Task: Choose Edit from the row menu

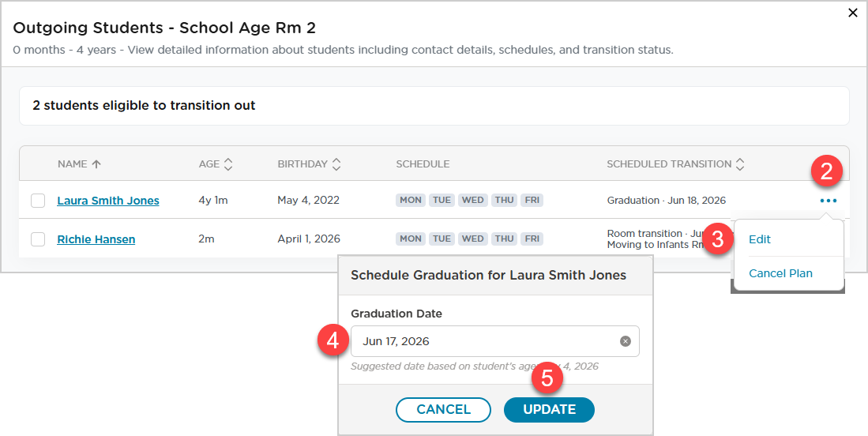Action: tap(760, 239)
